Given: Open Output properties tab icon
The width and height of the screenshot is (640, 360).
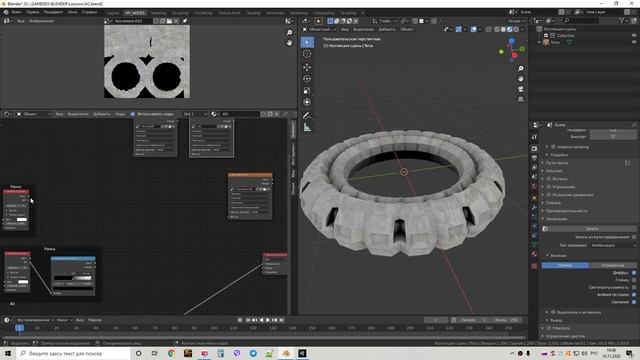Looking at the screenshot, I should point(534,158).
